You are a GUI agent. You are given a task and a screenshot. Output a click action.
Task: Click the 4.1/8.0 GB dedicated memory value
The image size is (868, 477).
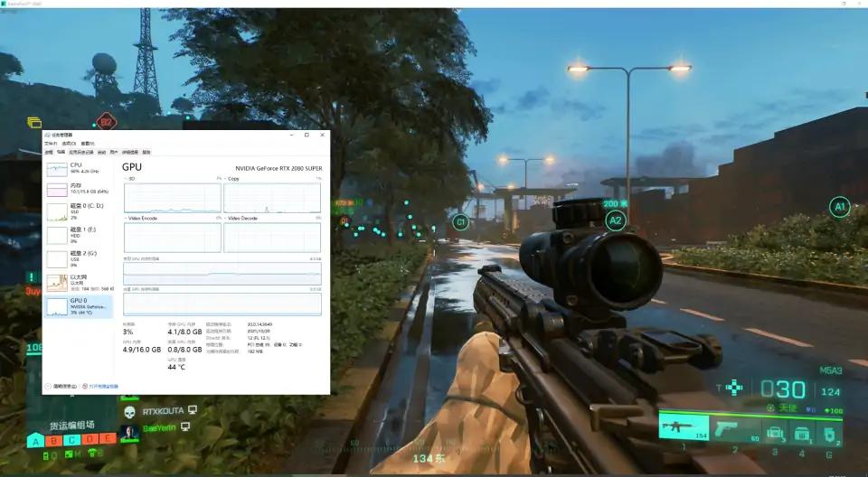pos(184,332)
